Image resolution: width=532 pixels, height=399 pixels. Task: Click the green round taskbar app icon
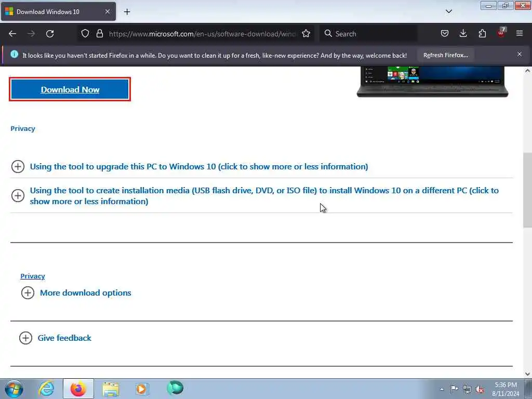coord(175,388)
